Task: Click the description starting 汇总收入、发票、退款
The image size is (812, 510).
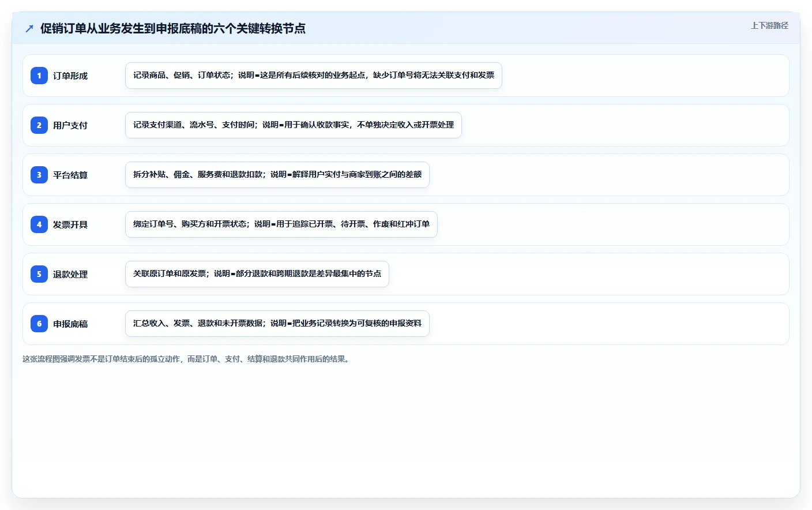Action: [x=277, y=324]
